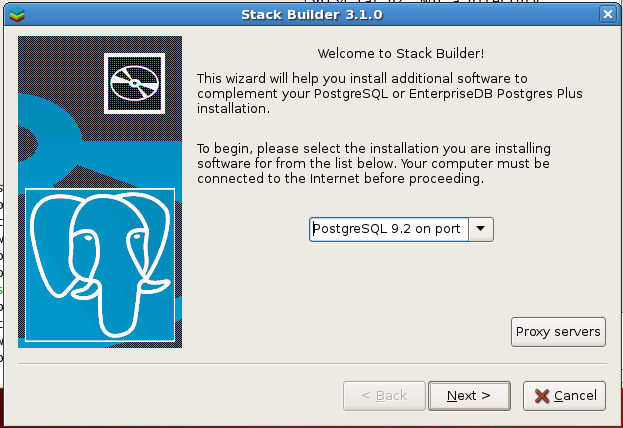
Task: Click the red X icon on Cancel
Action: (x=542, y=396)
